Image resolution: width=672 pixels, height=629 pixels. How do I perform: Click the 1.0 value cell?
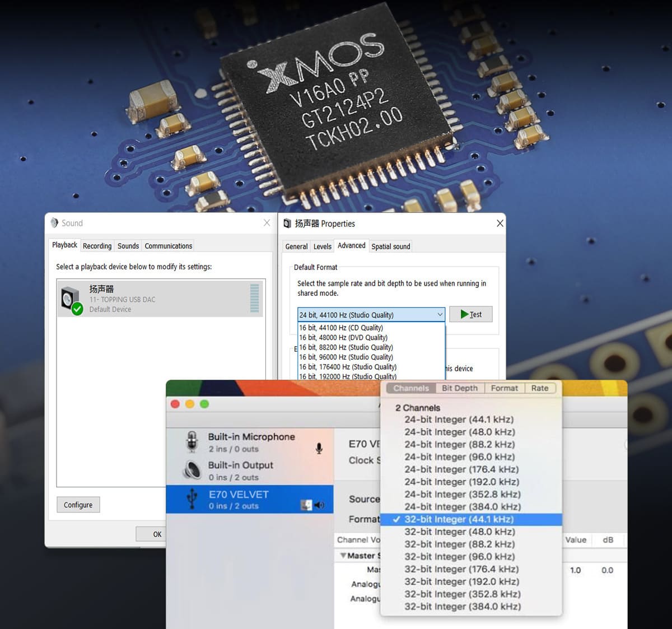575,570
